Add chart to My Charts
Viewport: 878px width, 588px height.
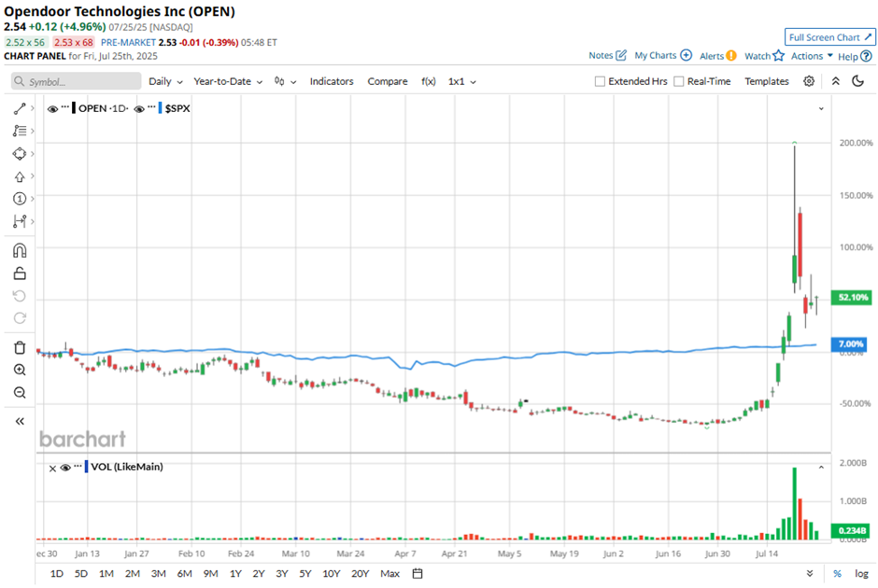663,55
